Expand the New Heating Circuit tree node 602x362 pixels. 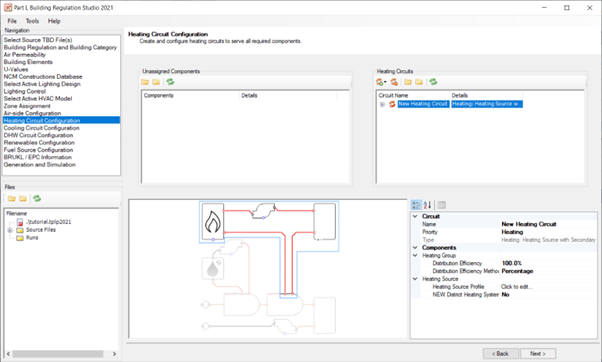pyautogui.click(x=382, y=104)
